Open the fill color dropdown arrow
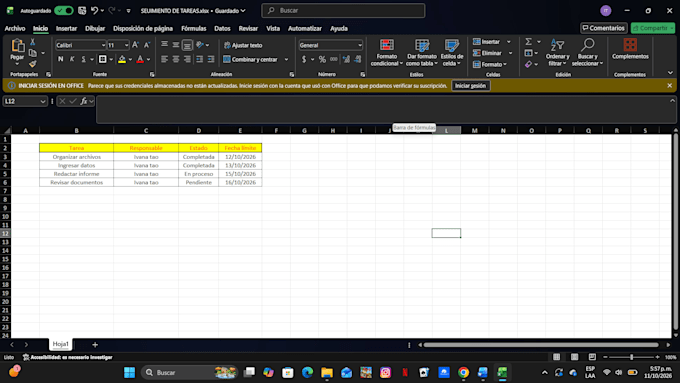This screenshot has width=680, height=383. click(130, 59)
